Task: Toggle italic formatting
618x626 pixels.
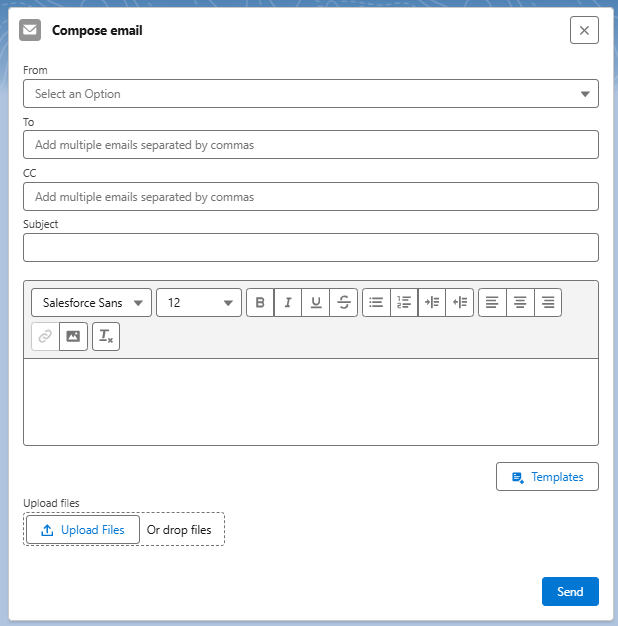Action: pyautogui.click(x=288, y=302)
